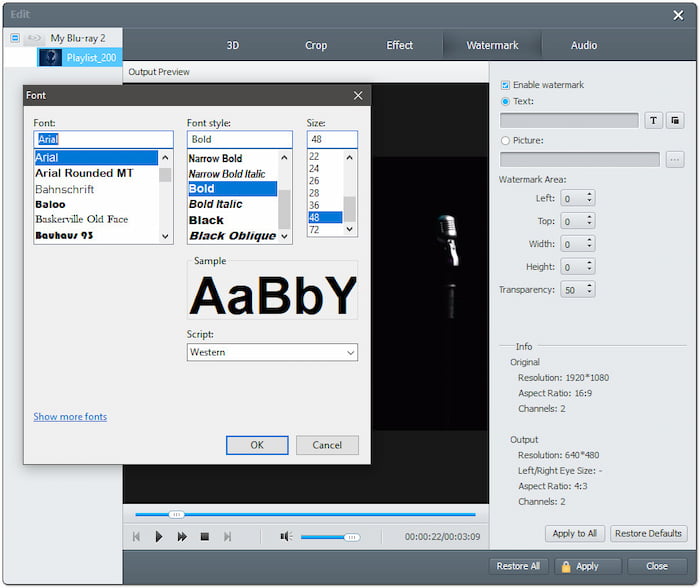Open the Script dropdown showing Western
Image resolution: width=700 pixels, height=588 pixels.
272,352
